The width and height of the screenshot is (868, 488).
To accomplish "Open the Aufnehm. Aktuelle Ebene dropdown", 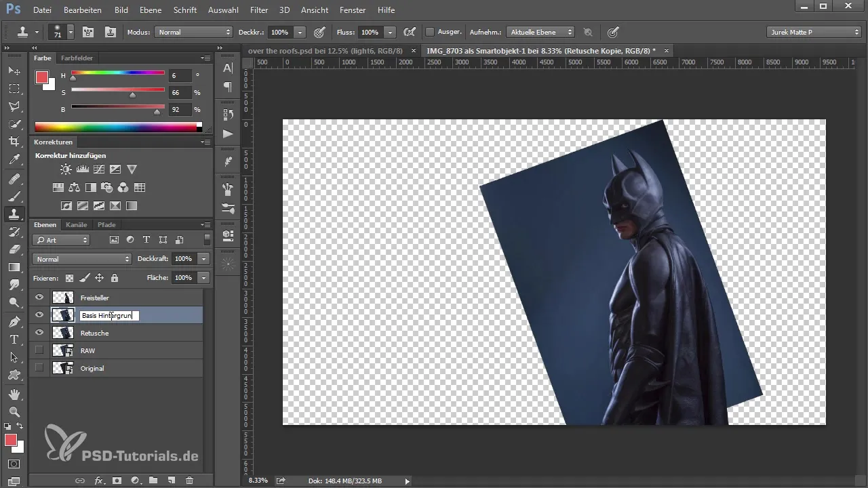I will coord(540,32).
